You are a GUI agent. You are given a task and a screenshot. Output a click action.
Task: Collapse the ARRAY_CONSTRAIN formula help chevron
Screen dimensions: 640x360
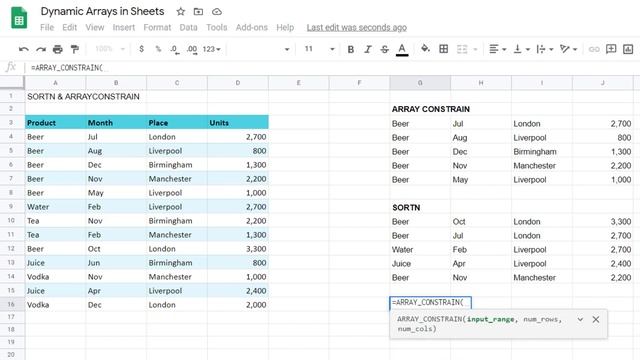[580, 320]
